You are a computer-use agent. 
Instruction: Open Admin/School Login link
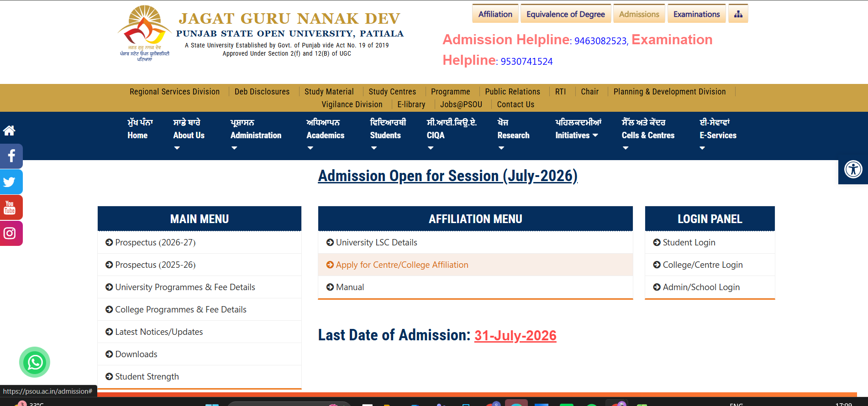[701, 287]
